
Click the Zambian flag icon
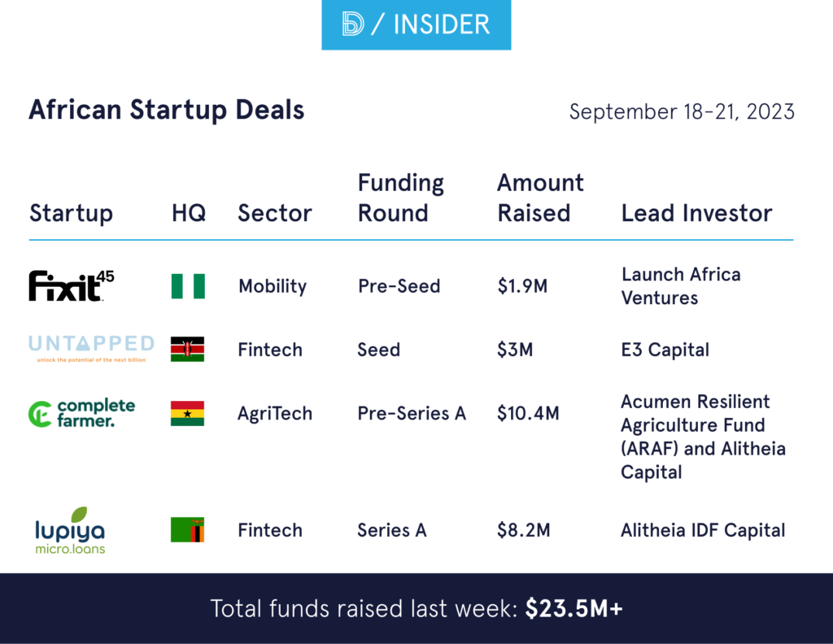[188, 530]
